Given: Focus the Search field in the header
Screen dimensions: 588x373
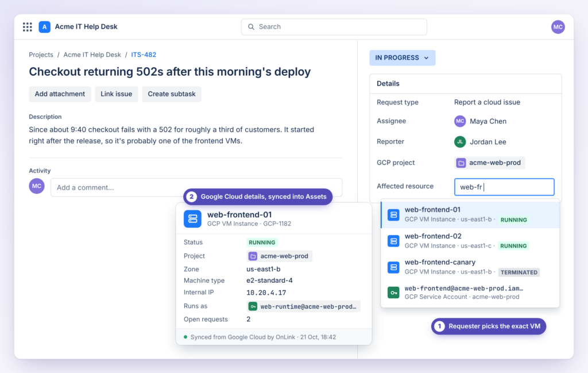Looking at the screenshot, I should [334, 27].
